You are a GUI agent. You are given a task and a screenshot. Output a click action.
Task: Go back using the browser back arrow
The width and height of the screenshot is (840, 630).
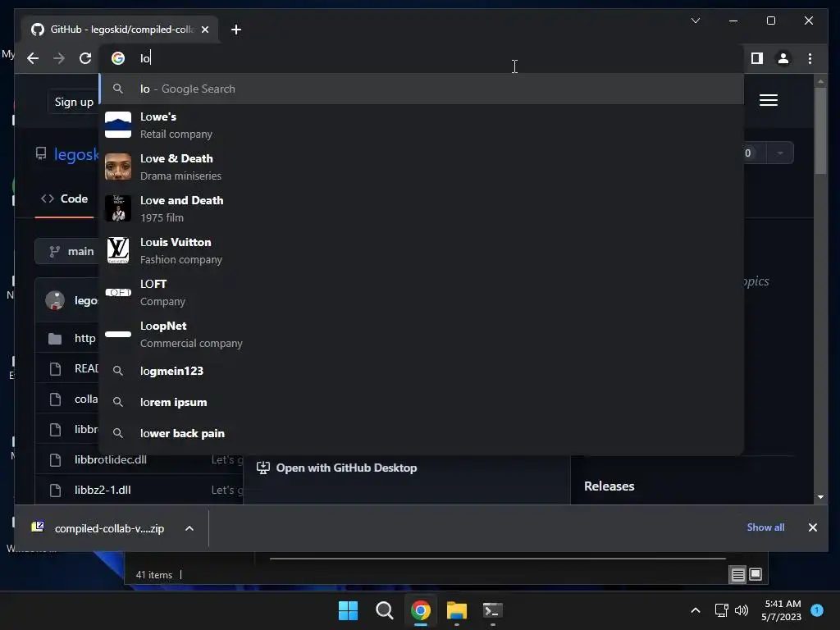pyautogui.click(x=33, y=58)
